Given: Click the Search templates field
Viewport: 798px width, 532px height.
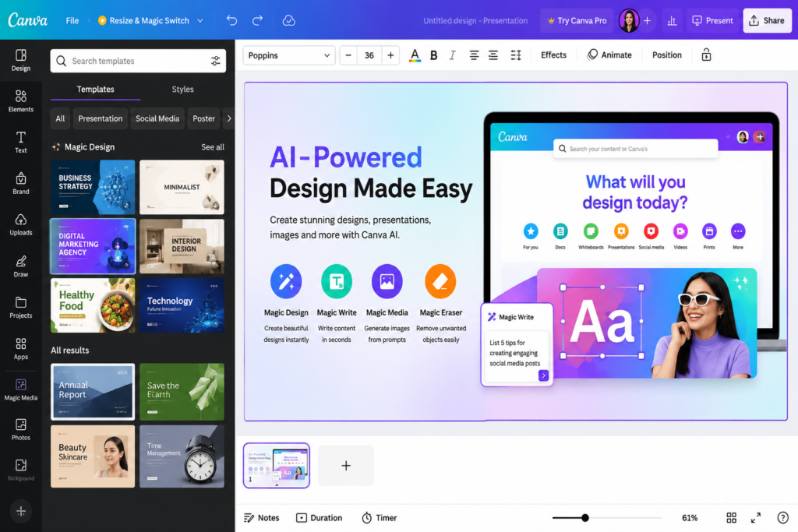Looking at the screenshot, I should [138, 61].
